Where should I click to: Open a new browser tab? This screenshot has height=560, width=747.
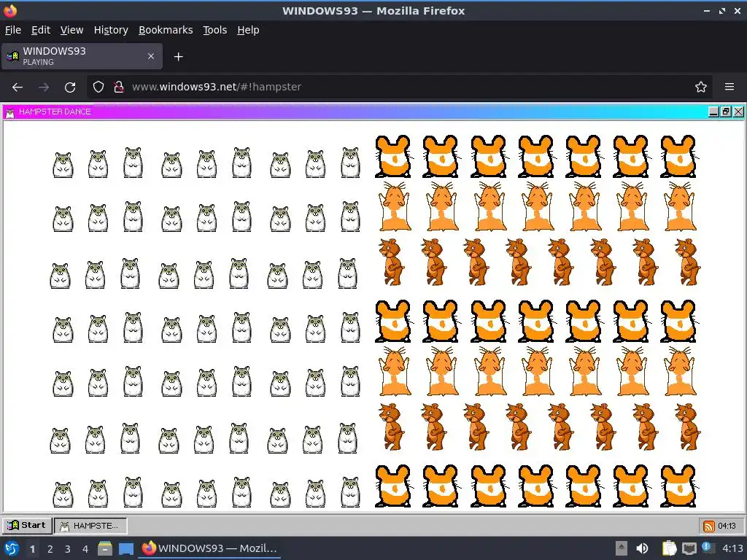click(x=178, y=57)
